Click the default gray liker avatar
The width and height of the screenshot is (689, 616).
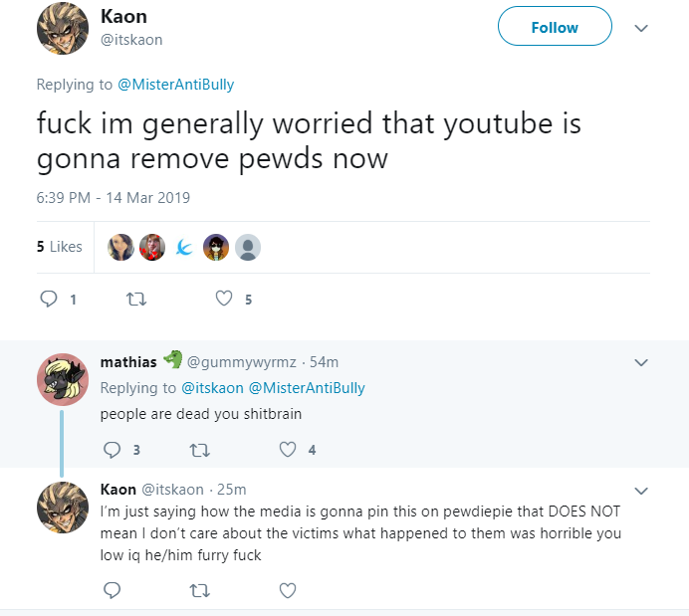[x=248, y=247]
